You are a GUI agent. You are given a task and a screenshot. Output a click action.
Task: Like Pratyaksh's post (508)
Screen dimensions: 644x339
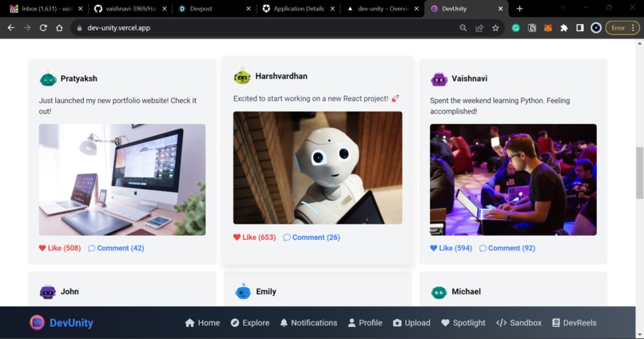(x=60, y=248)
